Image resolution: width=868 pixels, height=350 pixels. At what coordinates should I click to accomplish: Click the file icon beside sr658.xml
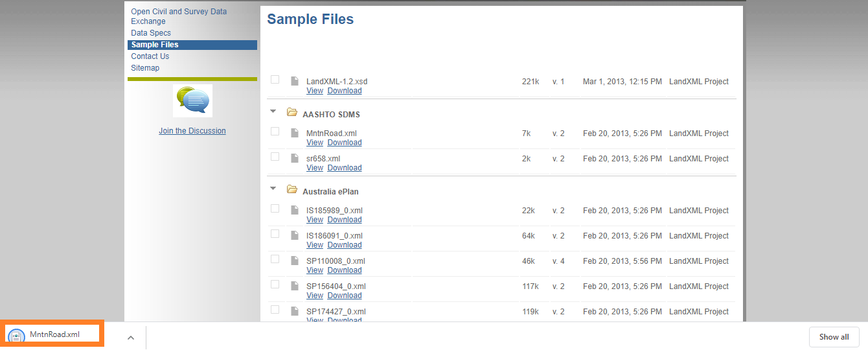295,158
